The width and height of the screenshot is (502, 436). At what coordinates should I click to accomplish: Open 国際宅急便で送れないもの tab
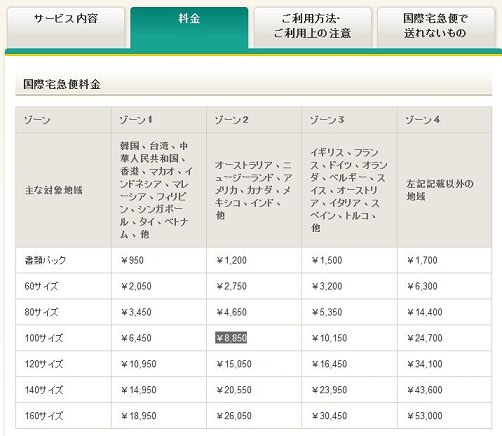436,27
